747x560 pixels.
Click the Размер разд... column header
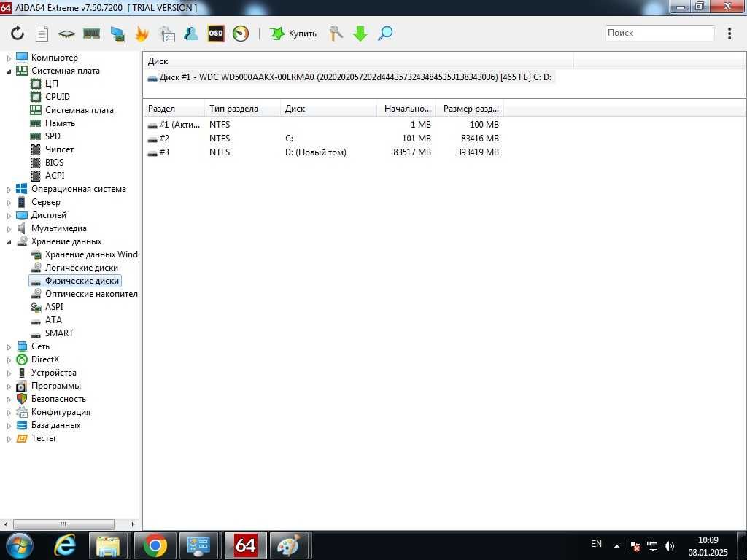tap(470, 109)
